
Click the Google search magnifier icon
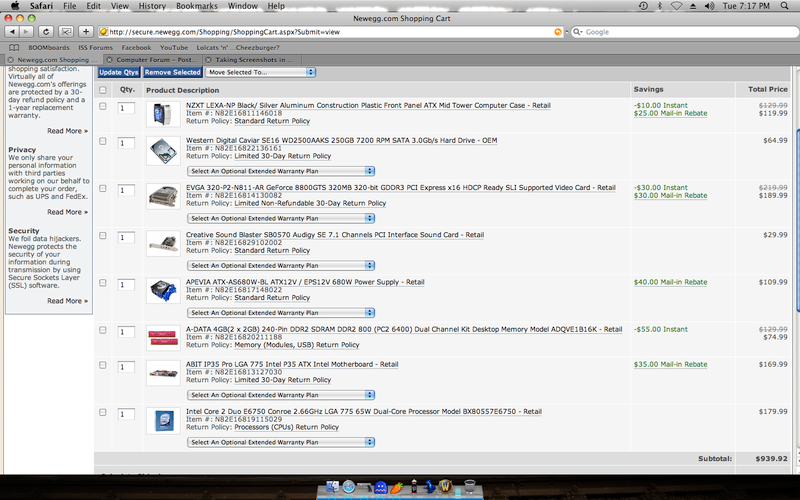click(x=577, y=32)
